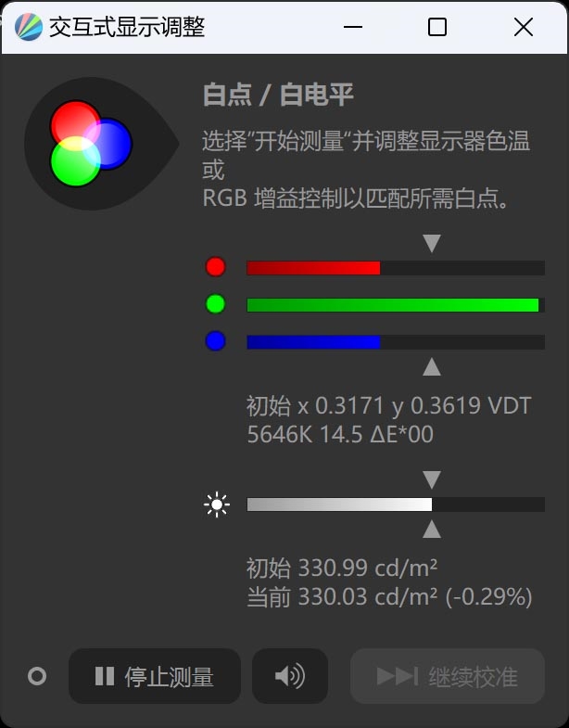Click the red gain level bar
The image size is (569, 728).
396,268
